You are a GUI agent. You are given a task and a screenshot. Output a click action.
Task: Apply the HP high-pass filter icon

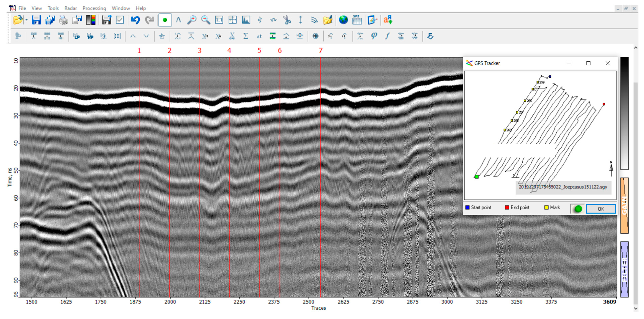pyautogui.click(x=90, y=36)
